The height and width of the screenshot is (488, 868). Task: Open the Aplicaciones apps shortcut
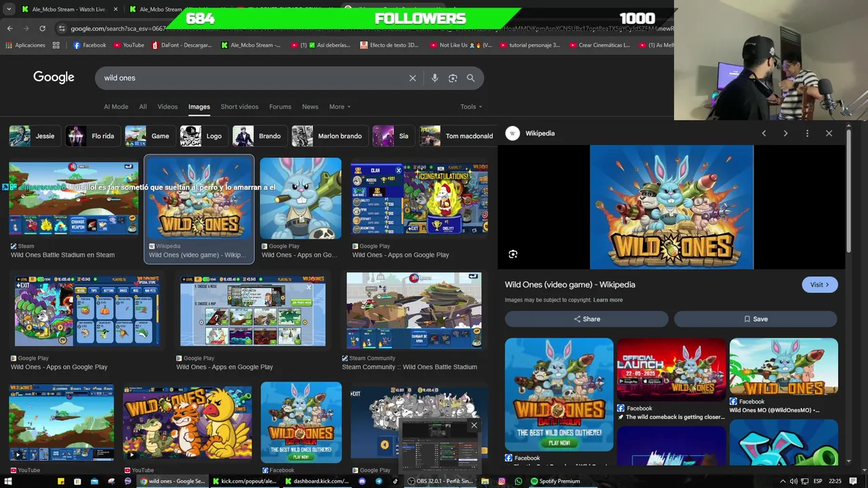[x=25, y=45]
